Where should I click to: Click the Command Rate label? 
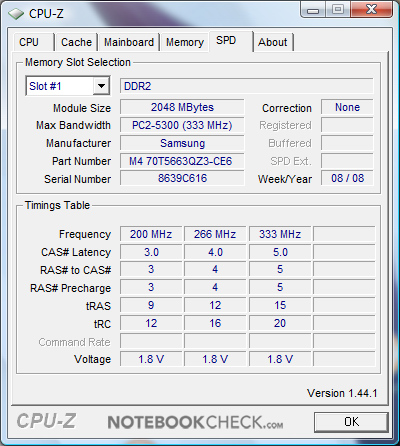click(74, 342)
